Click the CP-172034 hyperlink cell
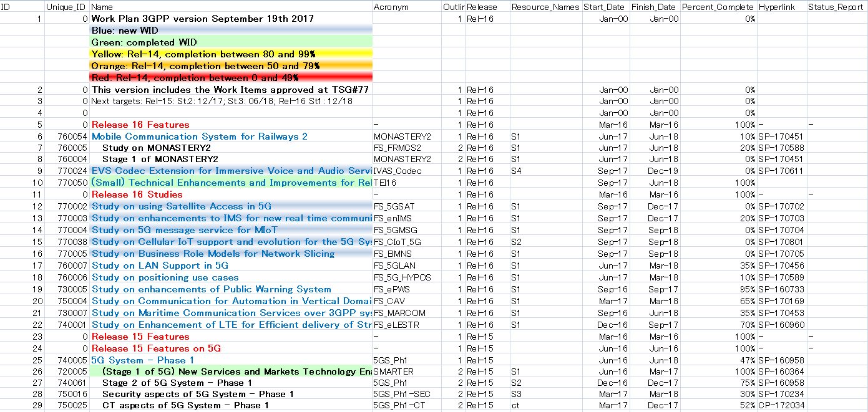 click(782, 405)
